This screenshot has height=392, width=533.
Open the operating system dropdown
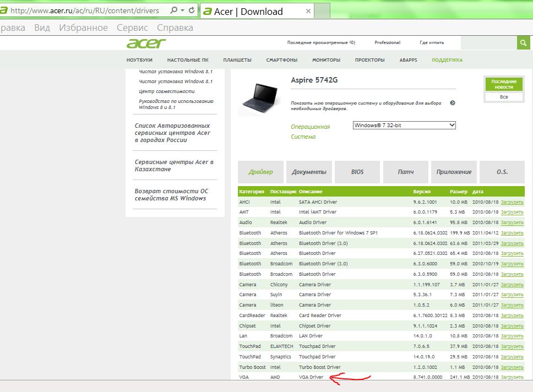(404, 125)
